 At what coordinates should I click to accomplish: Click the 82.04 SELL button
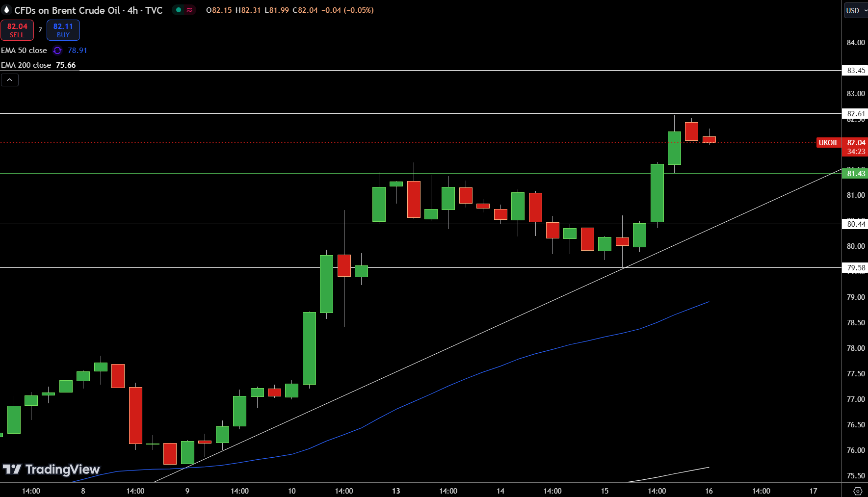coord(17,30)
